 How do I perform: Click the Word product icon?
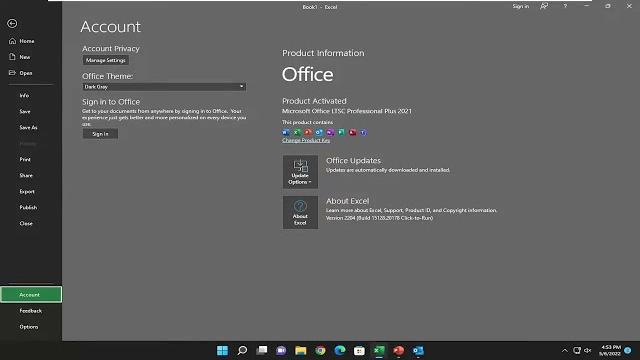point(286,132)
